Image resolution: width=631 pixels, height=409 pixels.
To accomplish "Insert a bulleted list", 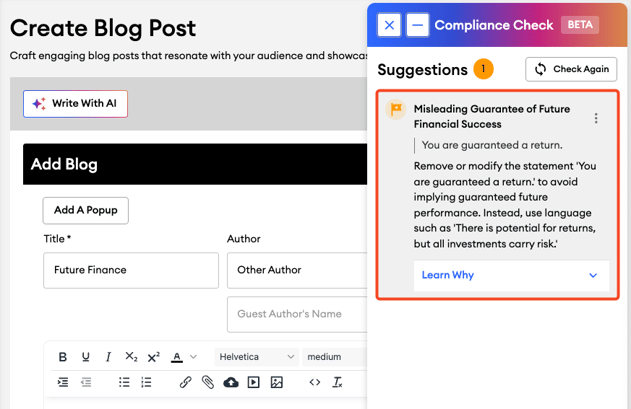I will 124,382.
